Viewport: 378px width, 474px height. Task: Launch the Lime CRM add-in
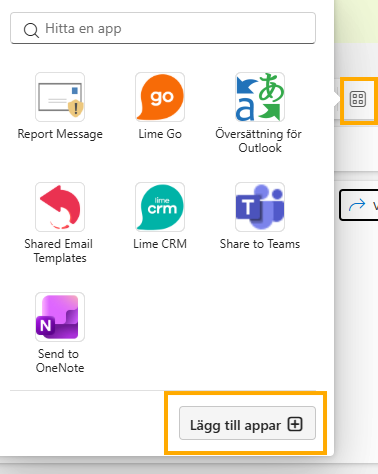(x=160, y=207)
